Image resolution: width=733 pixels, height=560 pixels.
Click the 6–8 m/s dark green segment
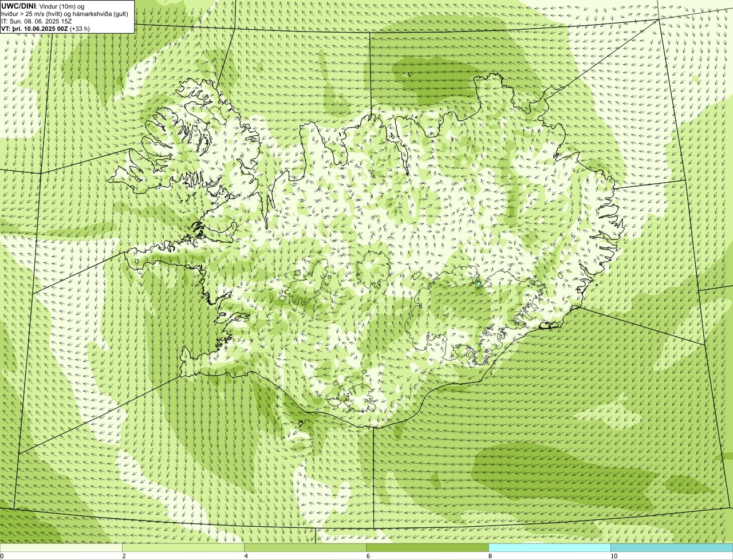pyautogui.click(x=427, y=548)
